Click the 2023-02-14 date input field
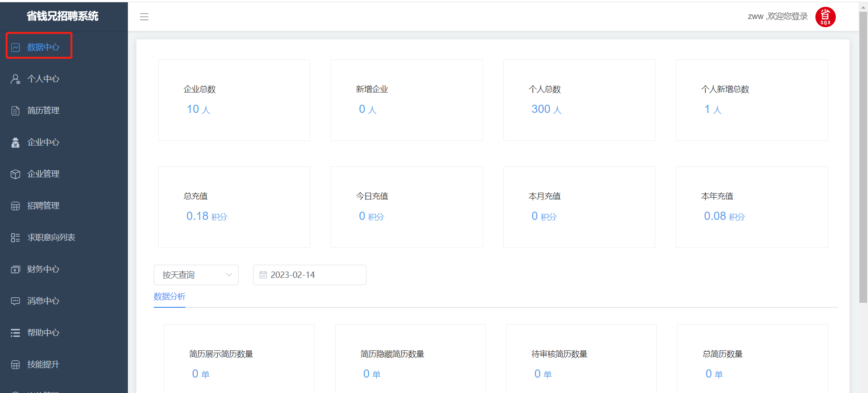The image size is (868, 393). [313, 275]
